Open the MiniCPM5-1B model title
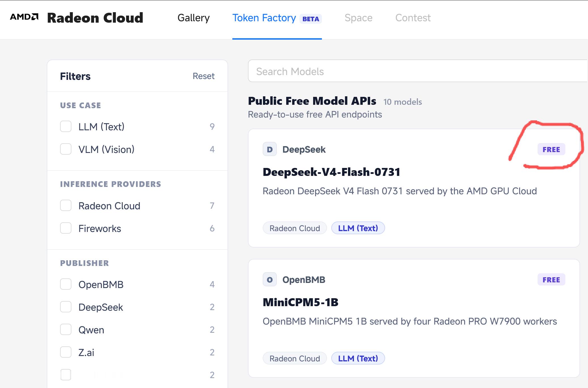 (x=300, y=302)
